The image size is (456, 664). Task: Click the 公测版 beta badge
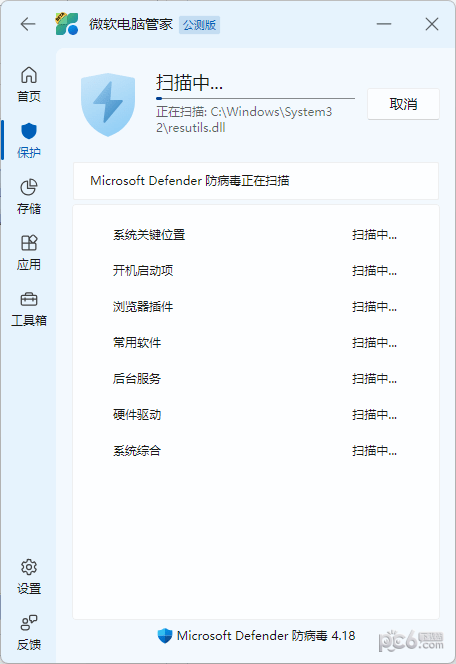click(199, 25)
